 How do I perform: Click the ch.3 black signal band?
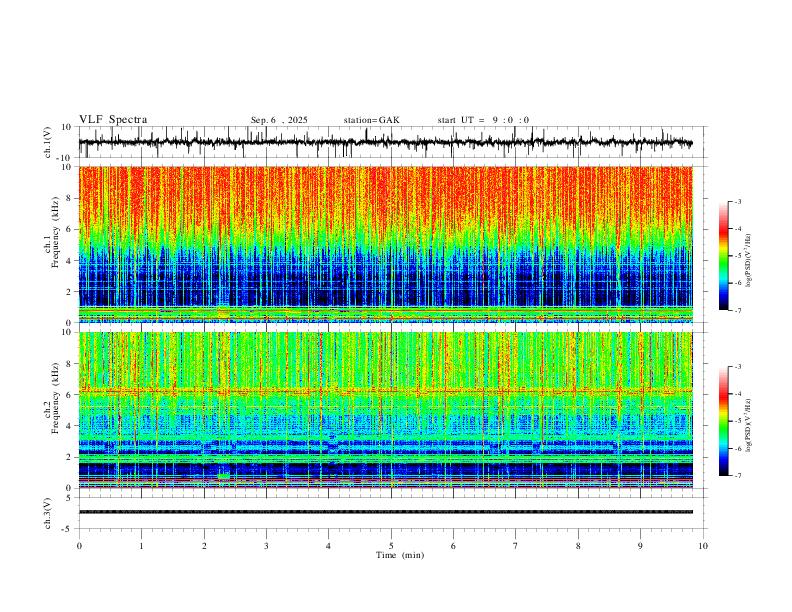coord(385,512)
